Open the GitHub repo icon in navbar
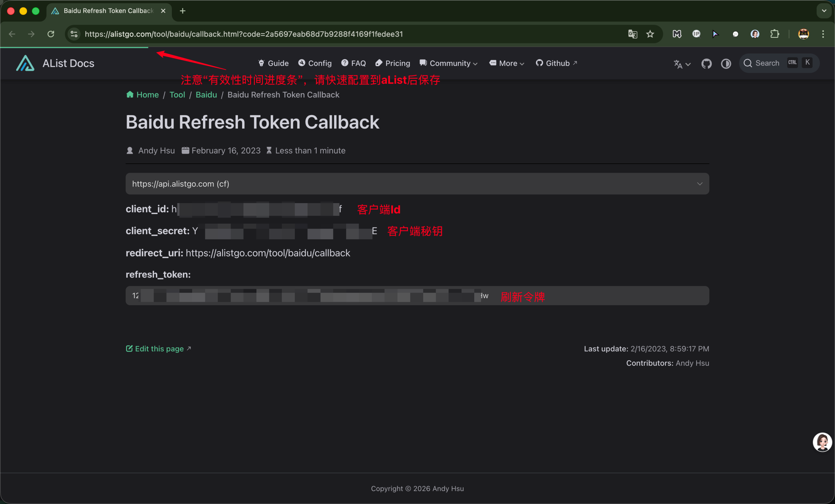This screenshot has height=504, width=835. (x=706, y=63)
